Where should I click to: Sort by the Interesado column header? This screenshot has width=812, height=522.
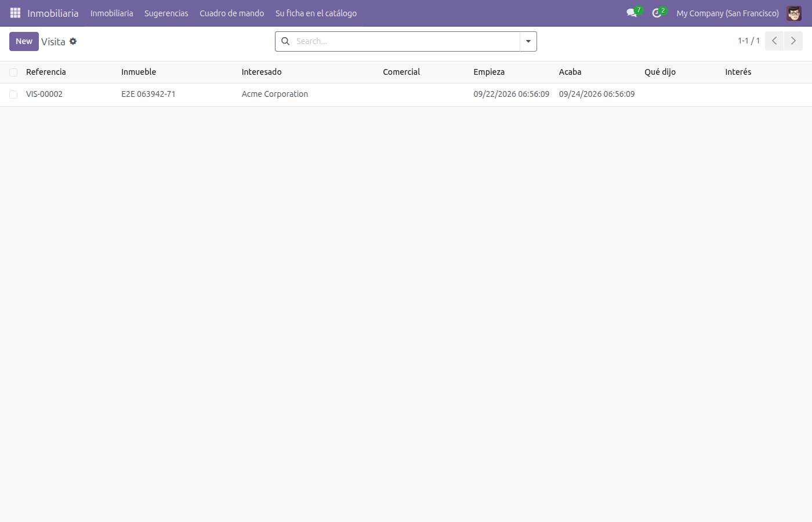[x=262, y=72]
